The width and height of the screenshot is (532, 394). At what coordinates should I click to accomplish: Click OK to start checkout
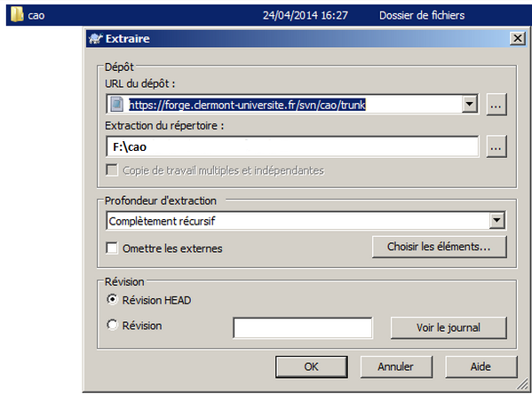click(312, 366)
